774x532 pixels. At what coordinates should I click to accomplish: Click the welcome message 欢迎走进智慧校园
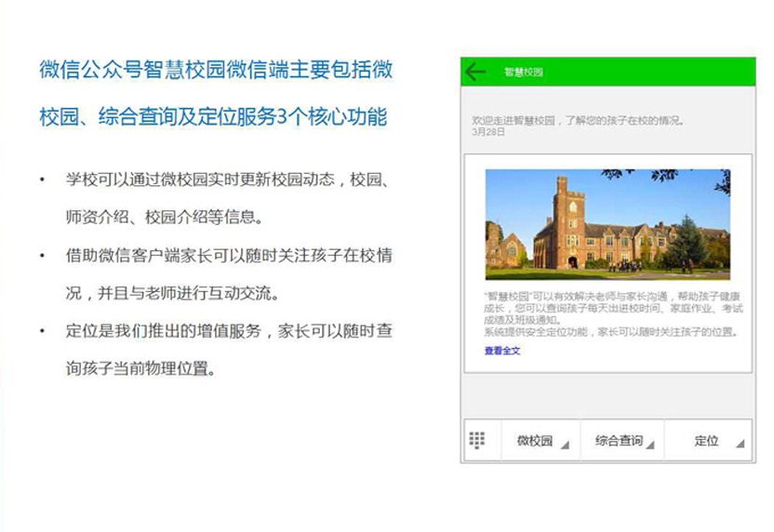coord(578,120)
